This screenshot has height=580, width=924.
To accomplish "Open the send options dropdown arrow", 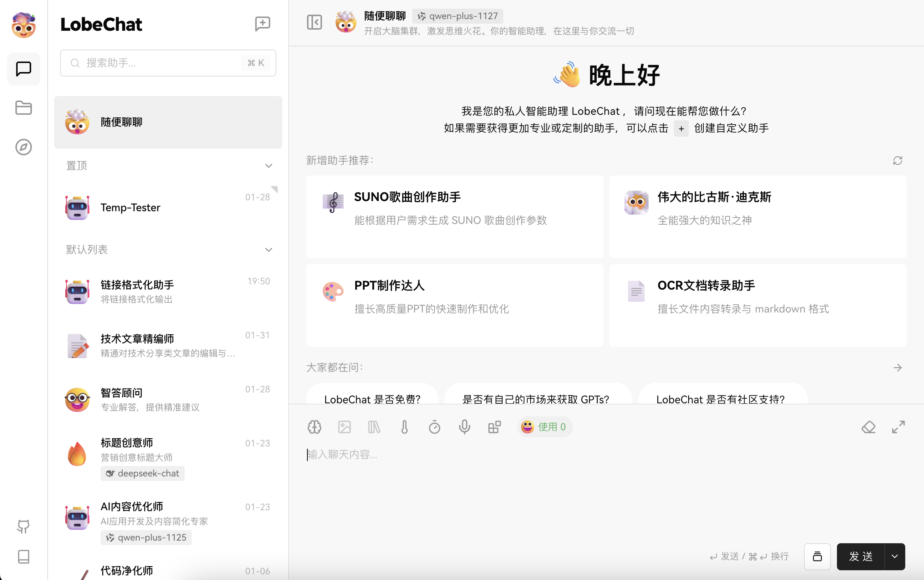I will click(x=894, y=557).
